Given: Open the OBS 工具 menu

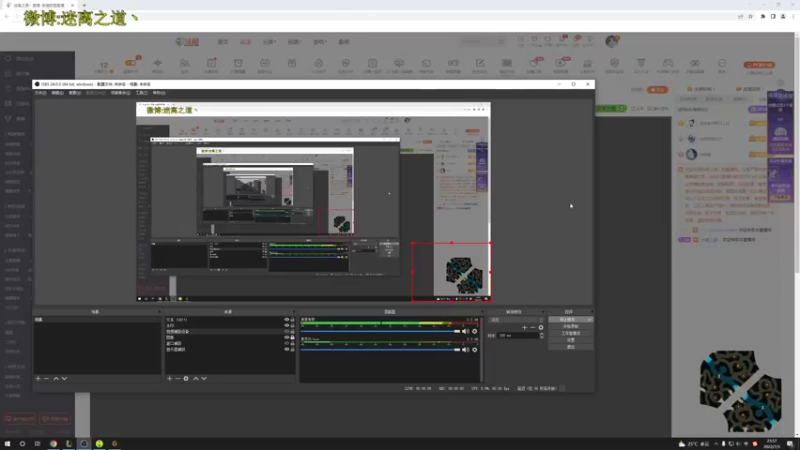Looking at the screenshot, I should (141, 93).
